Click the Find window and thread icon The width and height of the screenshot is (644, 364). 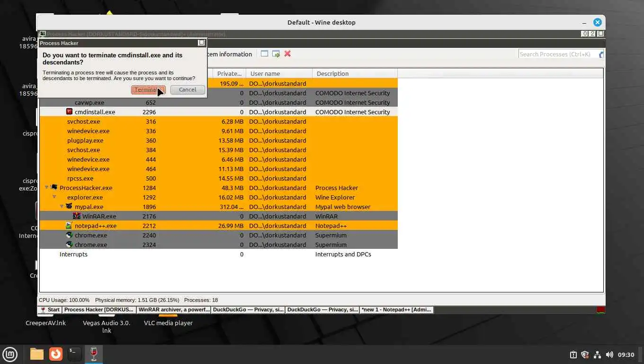[276, 54]
